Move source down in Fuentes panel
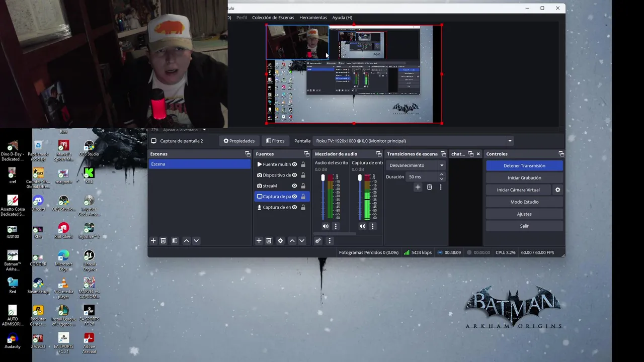Image resolution: width=644 pixels, height=362 pixels. pos(302,241)
